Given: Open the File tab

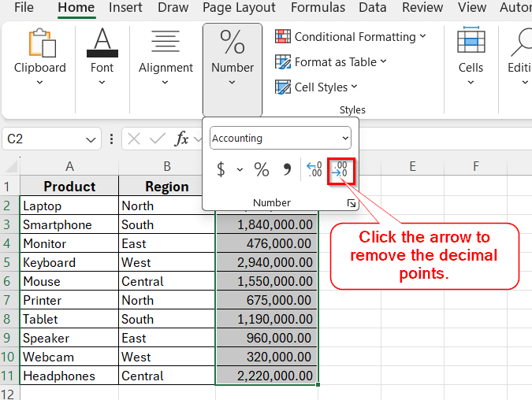Looking at the screenshot, I should point(24,7).
